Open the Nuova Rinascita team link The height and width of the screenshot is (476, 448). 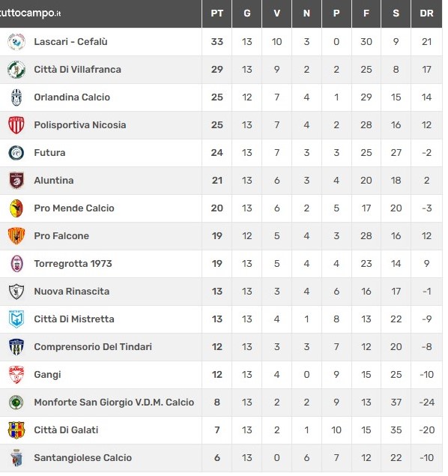[72, 292]
